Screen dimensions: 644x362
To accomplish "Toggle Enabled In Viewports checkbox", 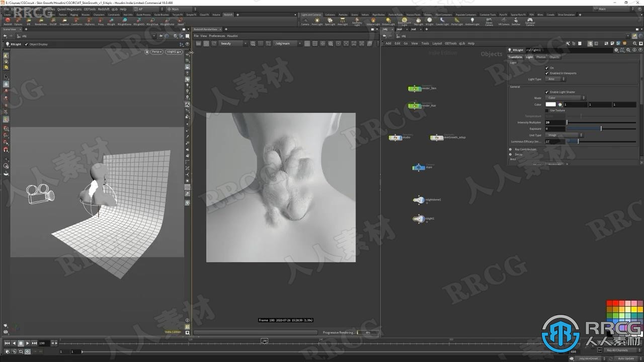I will [x=547, y=73].
